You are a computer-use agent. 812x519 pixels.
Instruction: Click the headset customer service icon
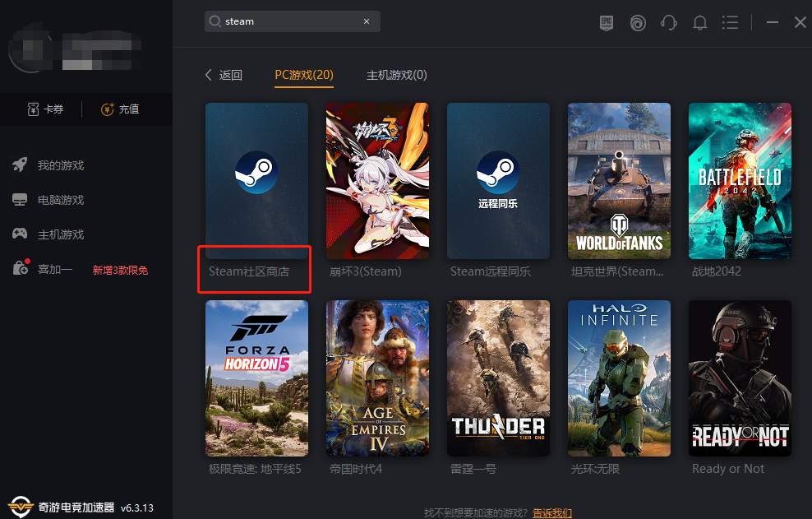pos(669,22)
